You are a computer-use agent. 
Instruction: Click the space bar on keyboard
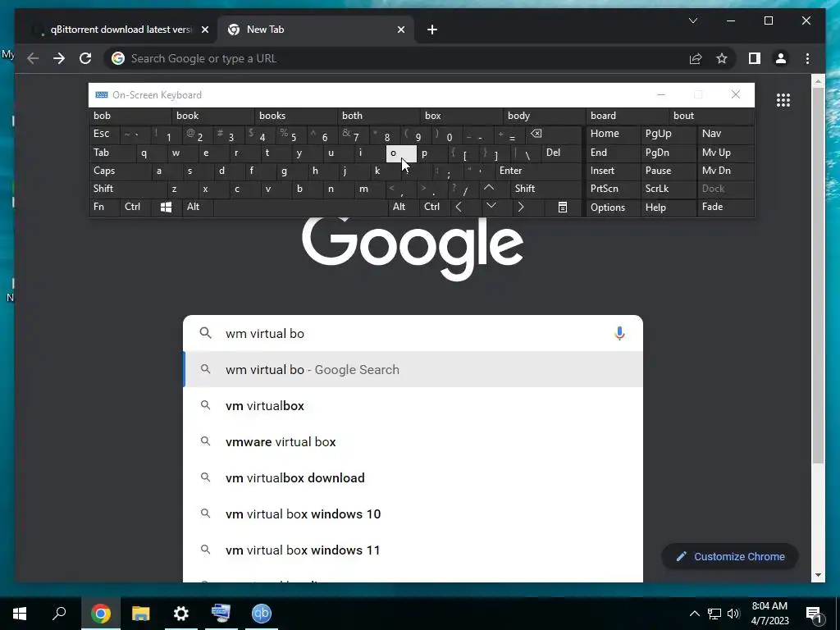[300, 207]
